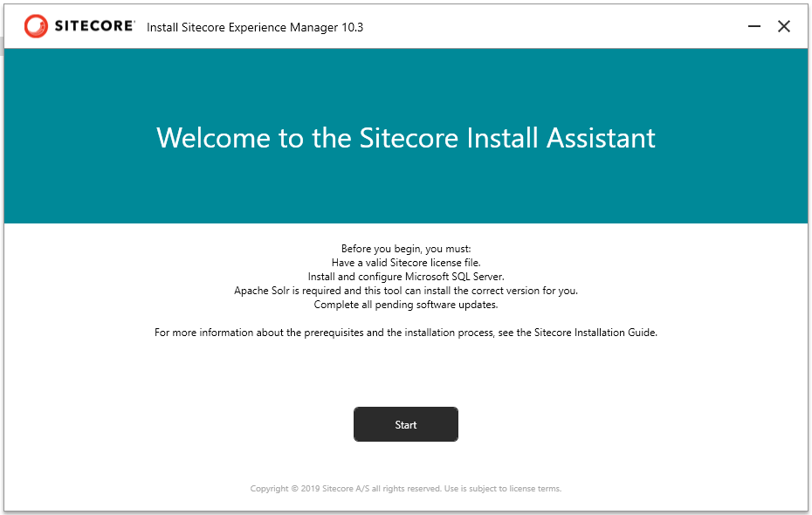Click the SITECORE wordmark in title bar
Image resolution: width=812 pixels, height=515 pixels.
tap(94, 26)
